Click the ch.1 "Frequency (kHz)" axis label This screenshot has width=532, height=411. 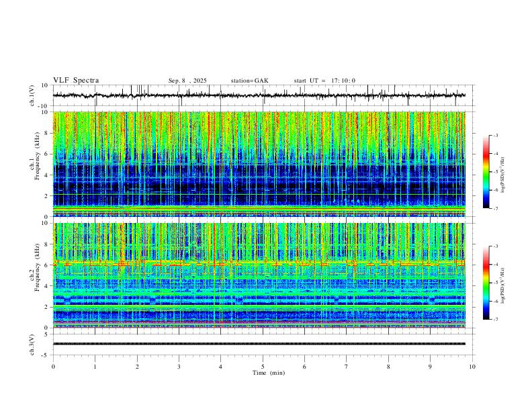pos(37,156)
